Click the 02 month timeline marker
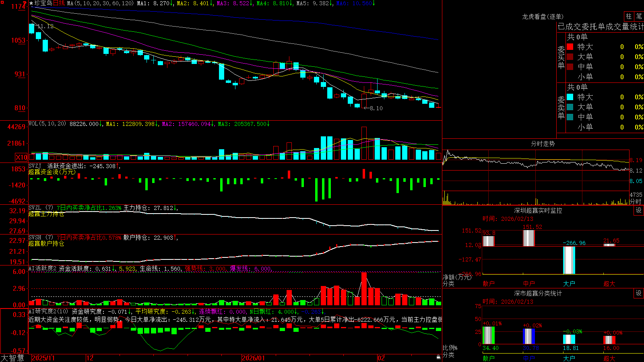Screen dimensions: 644x362 (381, 358)
